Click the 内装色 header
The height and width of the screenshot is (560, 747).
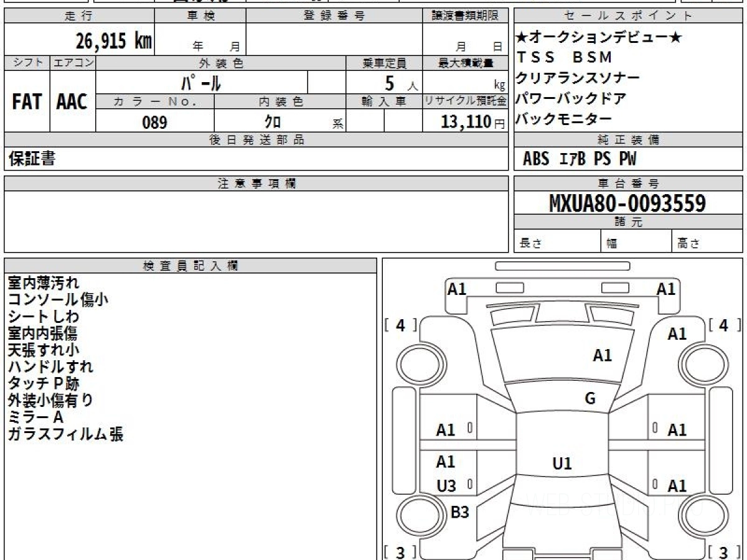281,101
